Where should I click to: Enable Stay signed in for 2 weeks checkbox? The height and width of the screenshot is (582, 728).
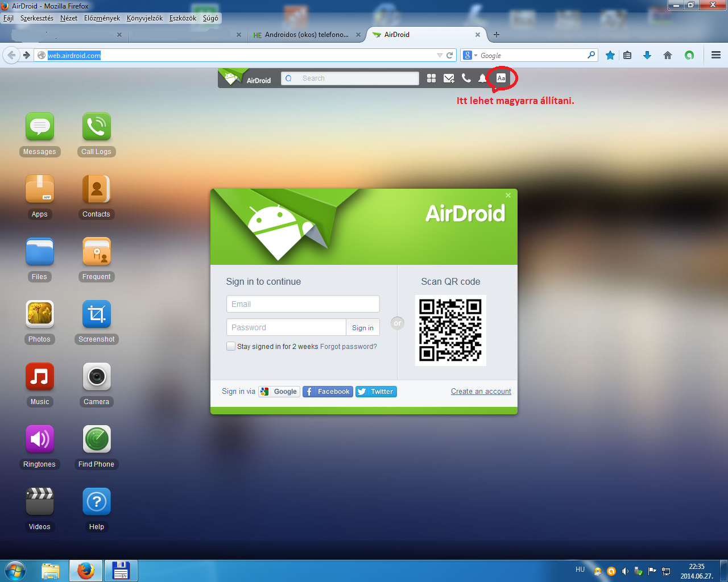pos(231,346)
